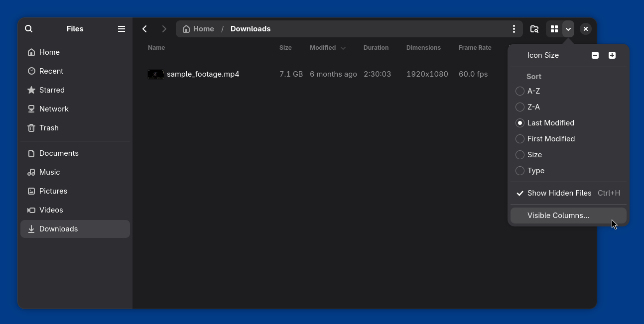The height and width of the screenshot is (324, 644).
Task: Select the sample_footage.mp4 file thumbnail
Action: point(156,74)
